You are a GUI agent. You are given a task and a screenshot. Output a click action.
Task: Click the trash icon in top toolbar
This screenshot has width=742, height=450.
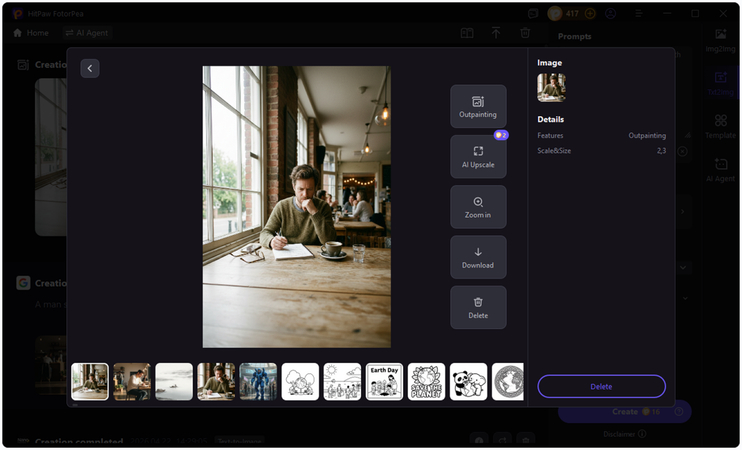525,33
